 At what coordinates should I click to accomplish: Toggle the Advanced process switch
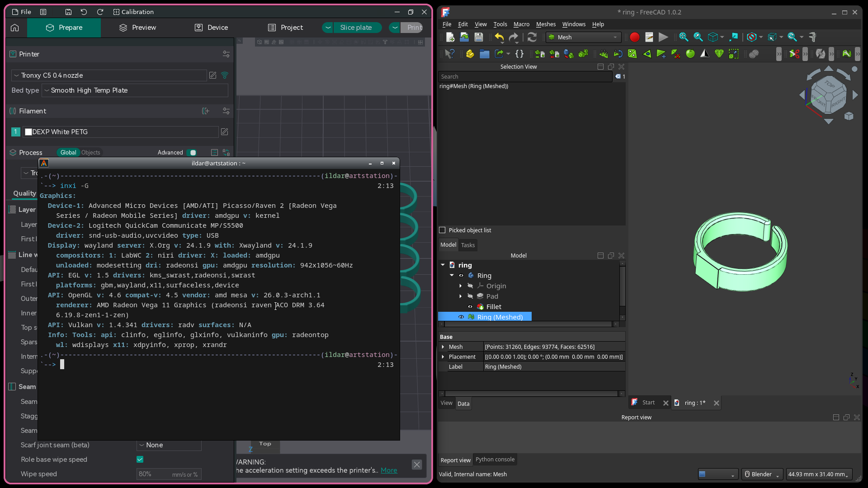tap(192, 153)
